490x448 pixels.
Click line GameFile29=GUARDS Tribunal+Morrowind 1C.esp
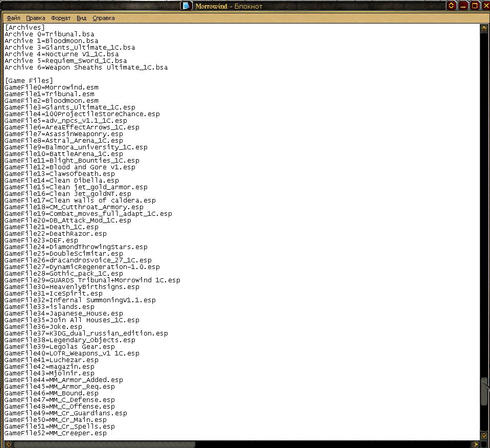[x=92, y=280]
